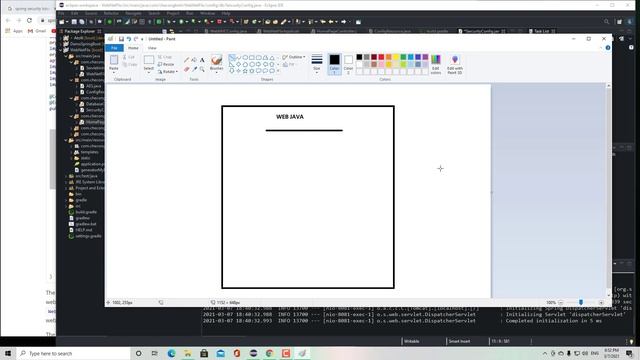Pick the red swatch in the palette

(381, 57)
